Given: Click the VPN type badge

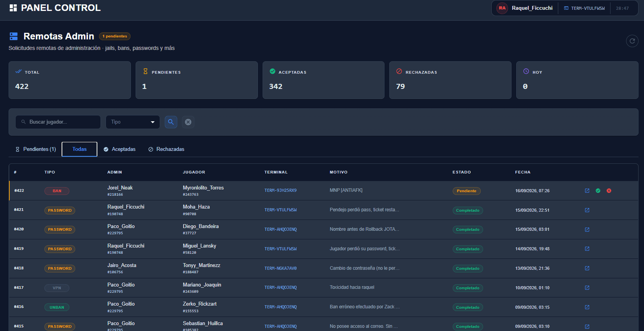Looking at the screenshot, I should point(57,288).
